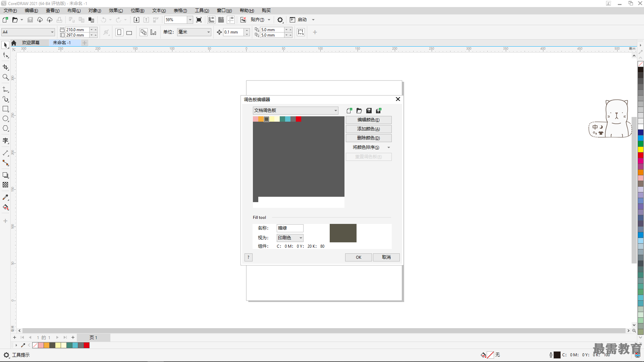The width and height of the screenshot is (644, 362).
Task: Click the full-screen preview icon
Action: coord(199,20)
